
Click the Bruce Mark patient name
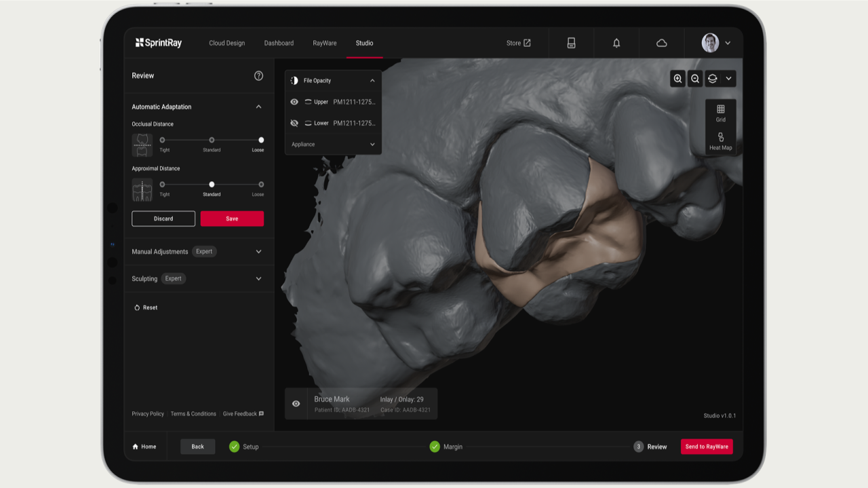(332, 399)
